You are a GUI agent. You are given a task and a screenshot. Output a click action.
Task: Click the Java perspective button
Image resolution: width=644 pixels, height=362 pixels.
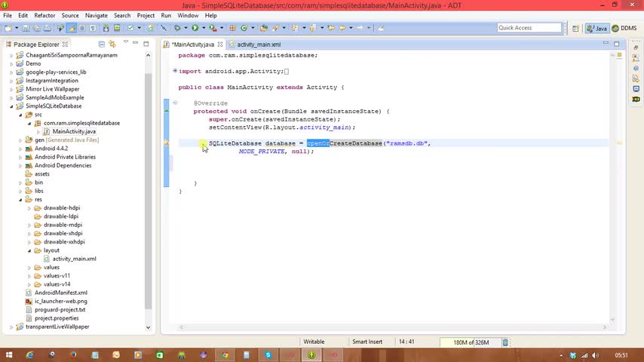(596, 28)
